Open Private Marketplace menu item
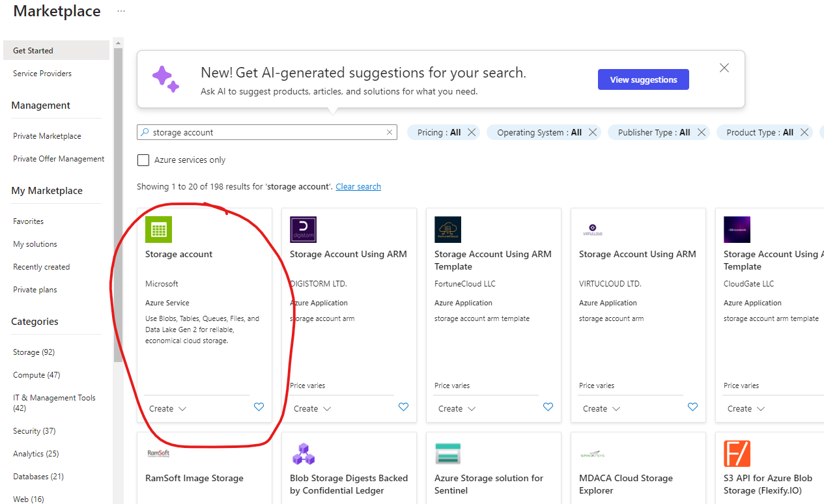This screenshot has width=824, height=504. pyautogui.click(x=47, y=136)
